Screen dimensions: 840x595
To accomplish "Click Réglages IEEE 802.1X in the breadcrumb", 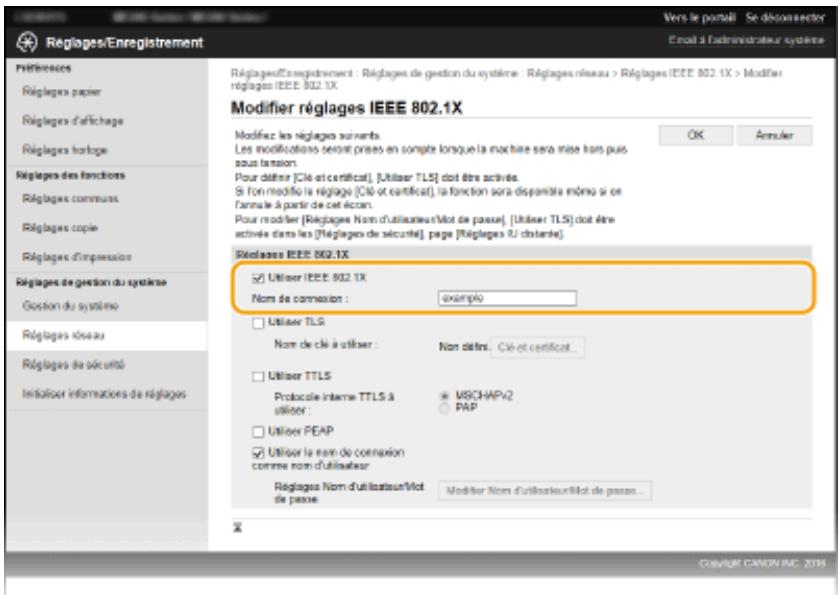I will click(676, 73).
